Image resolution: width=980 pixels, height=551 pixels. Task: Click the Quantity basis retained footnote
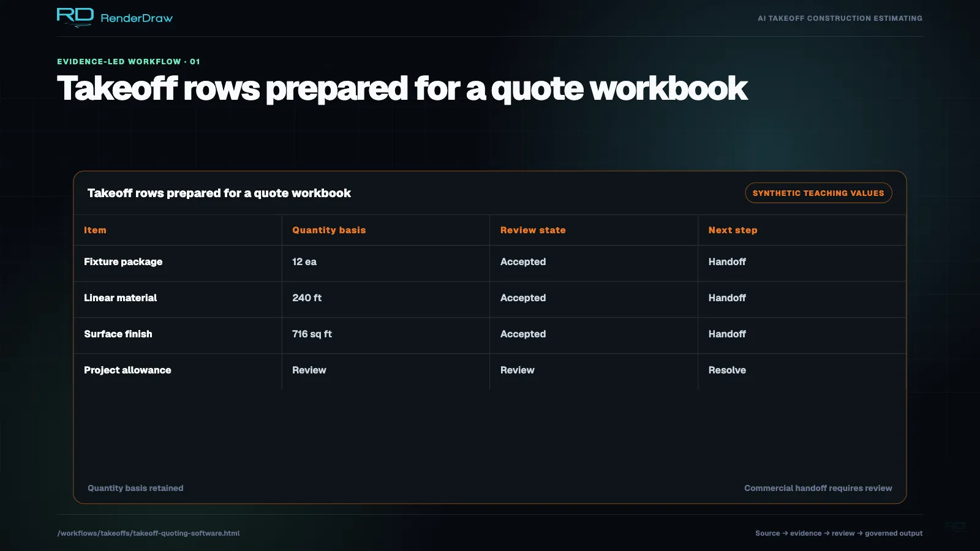click(135, 489)
